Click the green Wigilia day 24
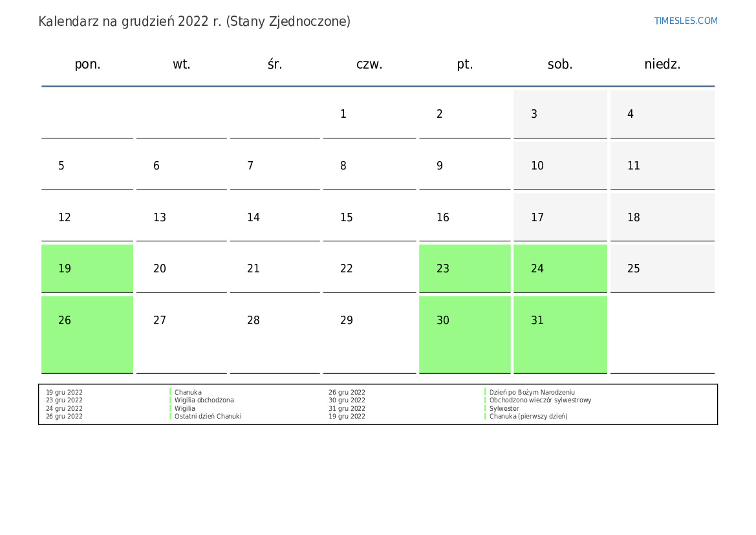756x535 pixels. [560, 268]
